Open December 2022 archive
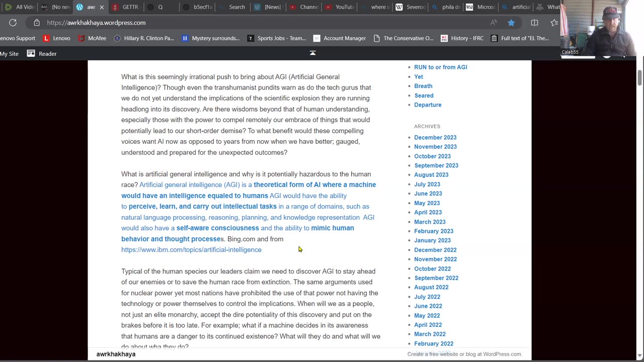 pos(435,250)
